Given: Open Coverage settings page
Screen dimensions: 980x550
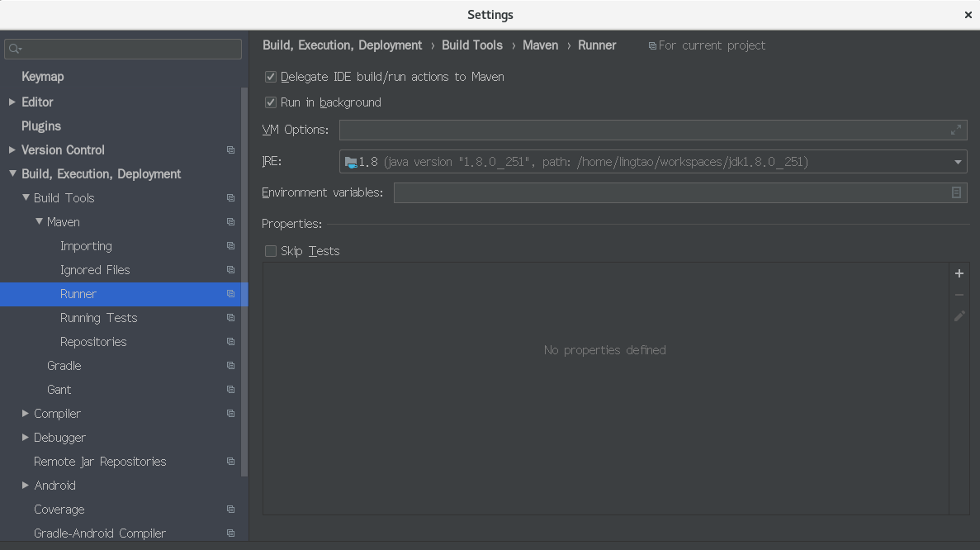Looking at the screenshot, I should (59, 510).
